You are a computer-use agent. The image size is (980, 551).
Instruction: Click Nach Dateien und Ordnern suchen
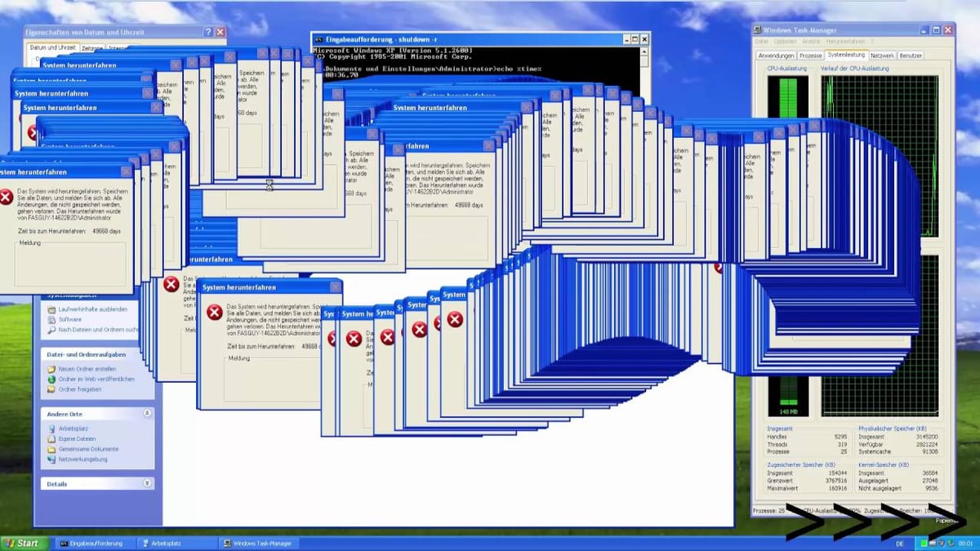coord(98,329)
